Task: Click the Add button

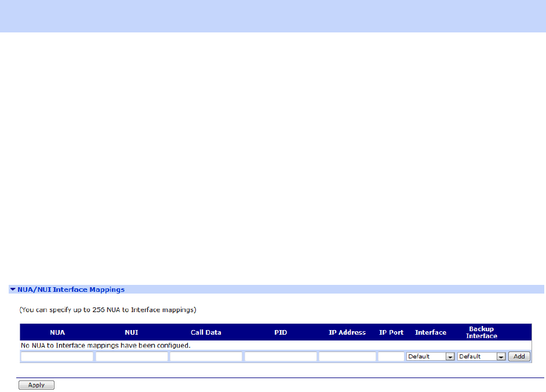Action: tap(519, 357)
